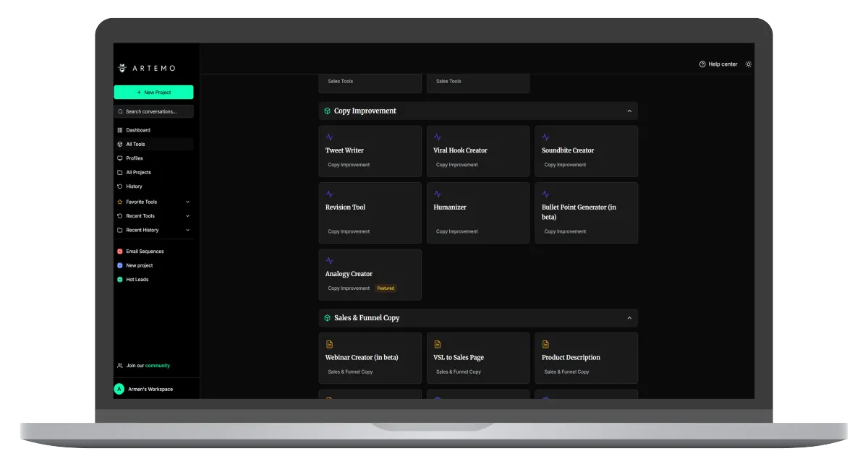Screen dimensions: 868x472
Task: Click the Analogy Creator pulse icon
Action: pyautogui.click(x=329, y=260)
